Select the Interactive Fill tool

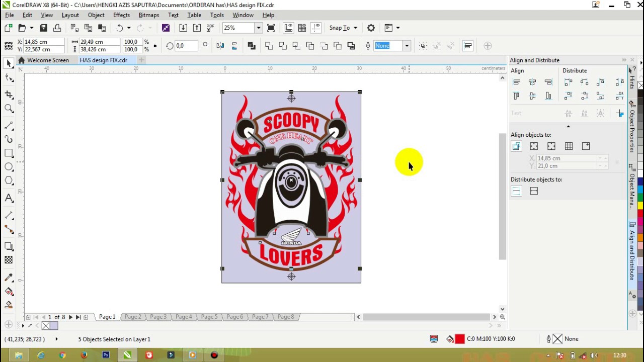9,291
